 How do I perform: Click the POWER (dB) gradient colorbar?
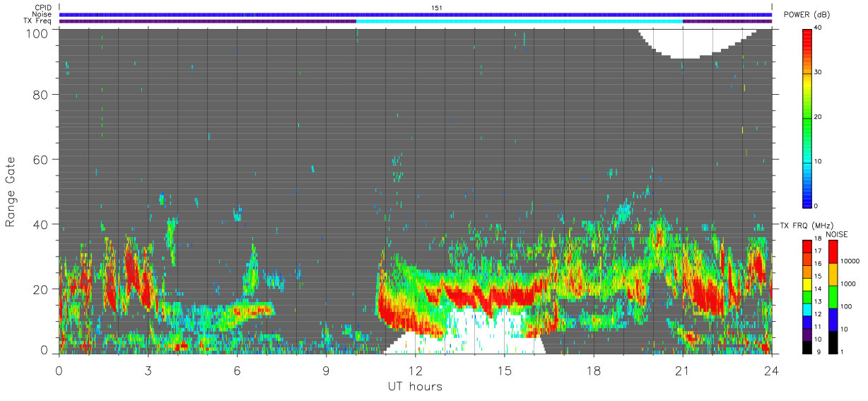click(807, 117)
